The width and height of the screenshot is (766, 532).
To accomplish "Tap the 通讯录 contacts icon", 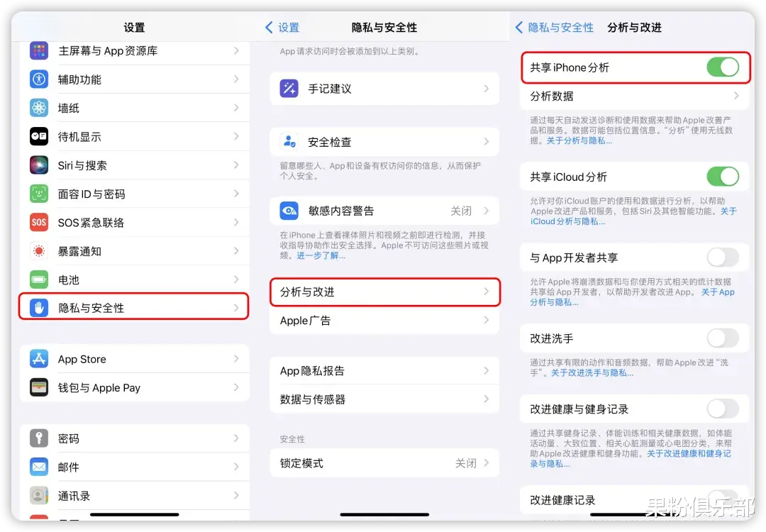I will (39, 495).
